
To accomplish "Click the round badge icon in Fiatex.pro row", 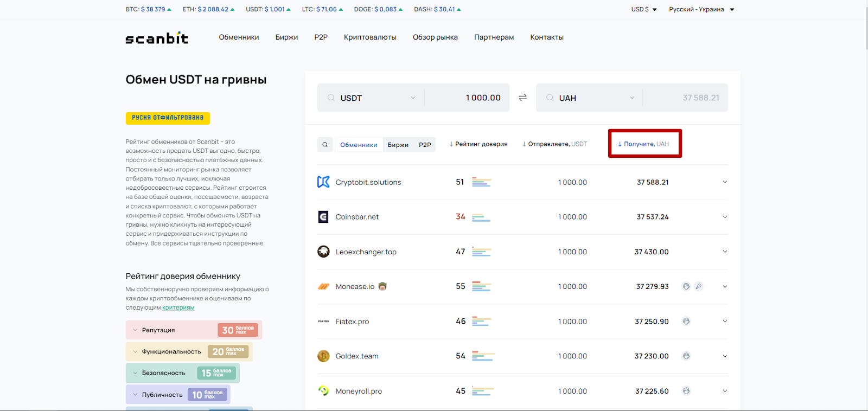I will point(686,322).
